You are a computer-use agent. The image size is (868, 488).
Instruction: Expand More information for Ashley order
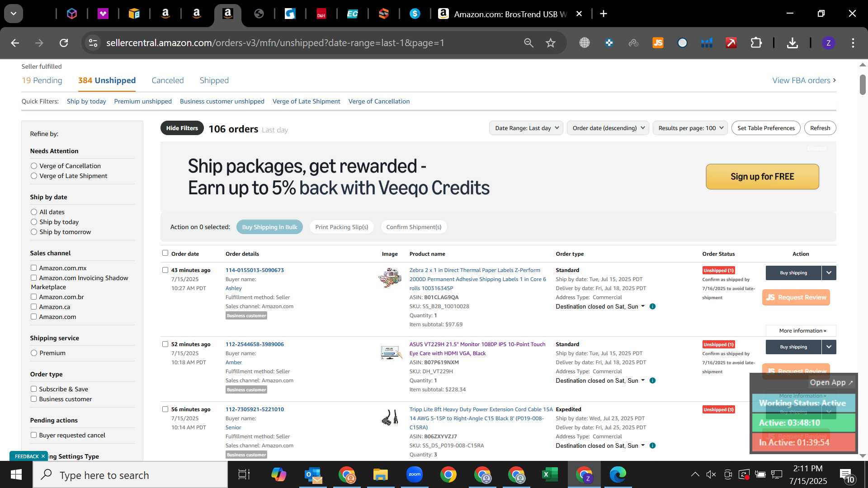(801, 331)
